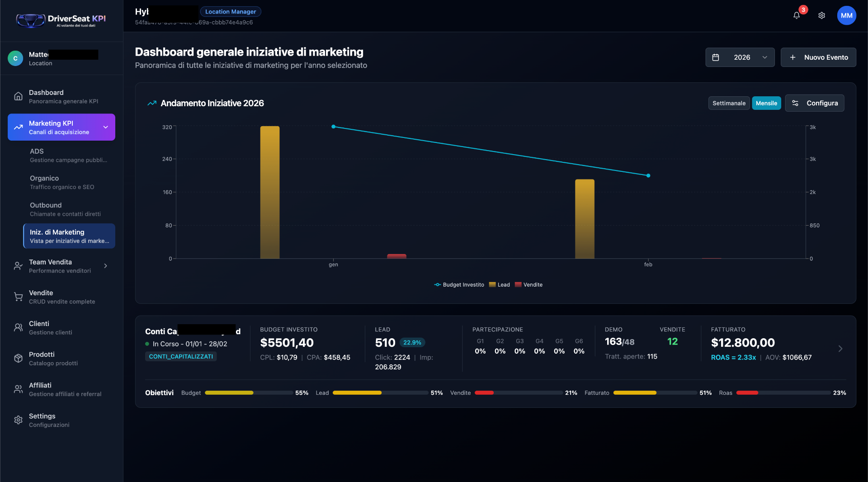Toggle the Lead series in chart legend
The height and width of the screenshot is (482, 868).
499,285
